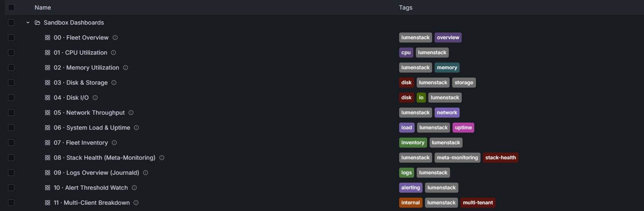Open the 10 · Alert Threshold Watch dashboard
The image size is (644, 211).
91,188
